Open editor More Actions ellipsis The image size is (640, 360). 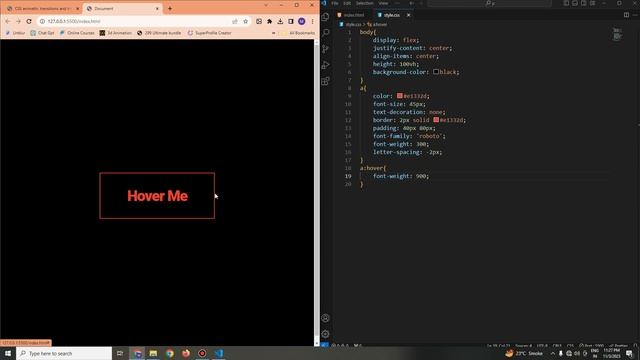(635, 15)
